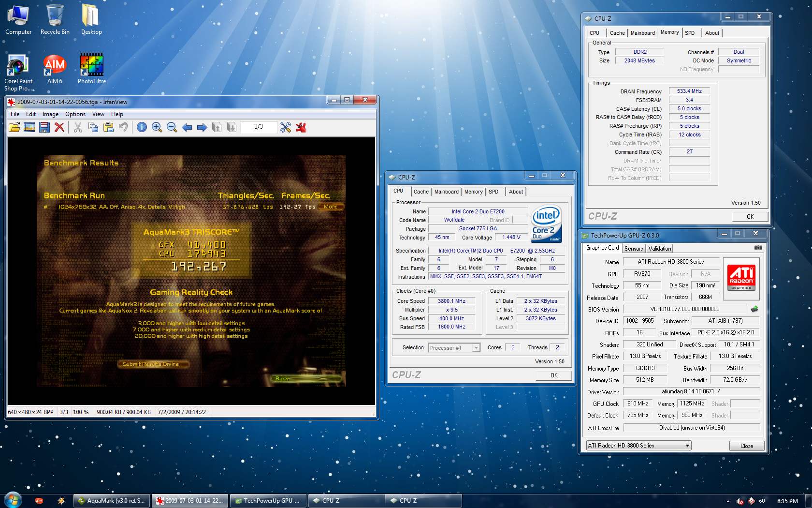
Task: Open Corel Paint Shop Pro desktop icon
Action: click(18, 73)
